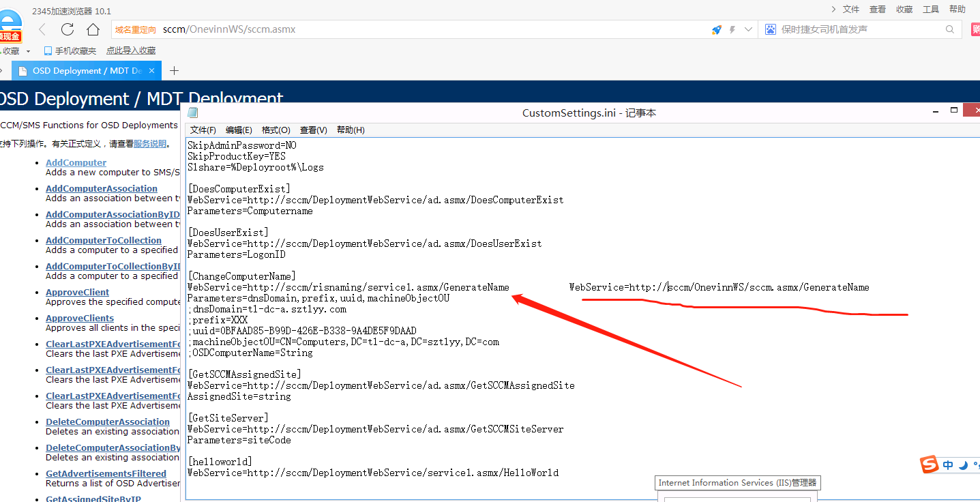This screenshot has width=980, height=502.
Task: Open a new browser tab with plus
Action: 174,70
